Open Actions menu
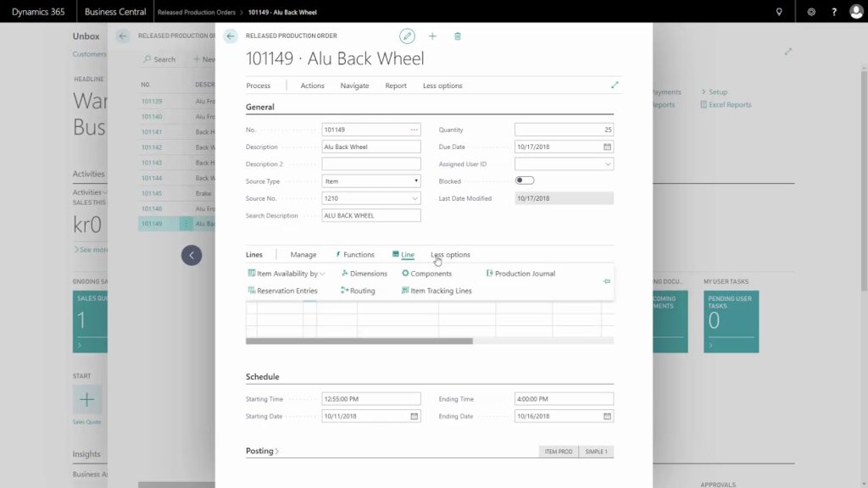This screenshot has width=868, height=488. click(x=312, y=86)
